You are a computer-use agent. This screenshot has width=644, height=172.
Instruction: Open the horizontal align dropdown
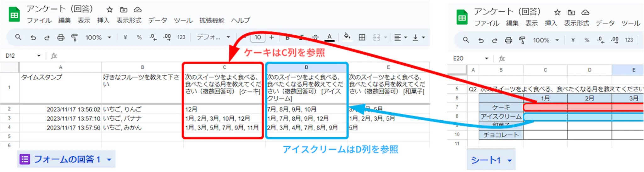401,37
